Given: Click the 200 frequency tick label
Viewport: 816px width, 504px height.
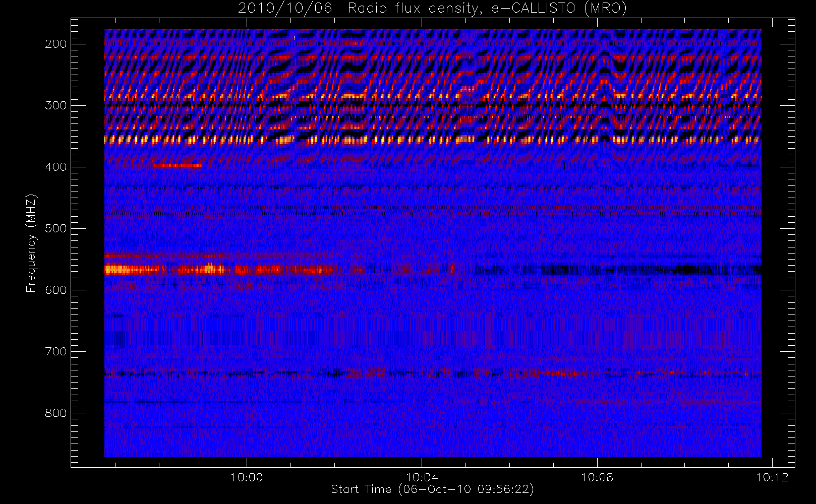Looking at the screenshot, I should point(55,44).
